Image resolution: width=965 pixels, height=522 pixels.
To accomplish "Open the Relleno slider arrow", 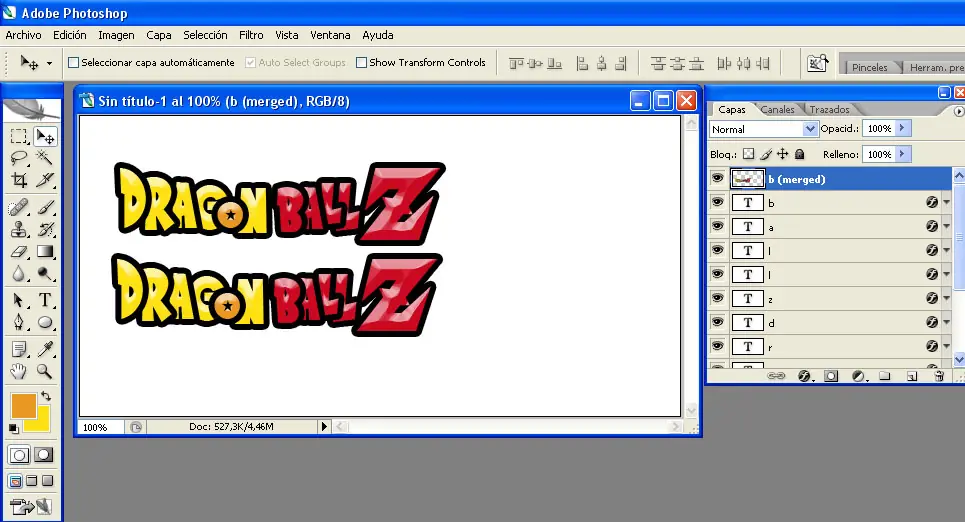I will pyautogui.click(x=903, y=154).
